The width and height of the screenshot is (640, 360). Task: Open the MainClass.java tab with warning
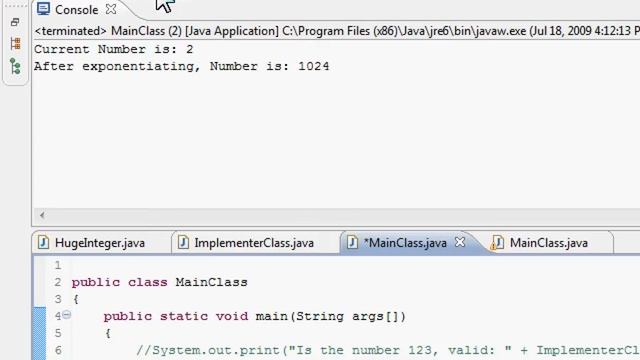point(549,243)
